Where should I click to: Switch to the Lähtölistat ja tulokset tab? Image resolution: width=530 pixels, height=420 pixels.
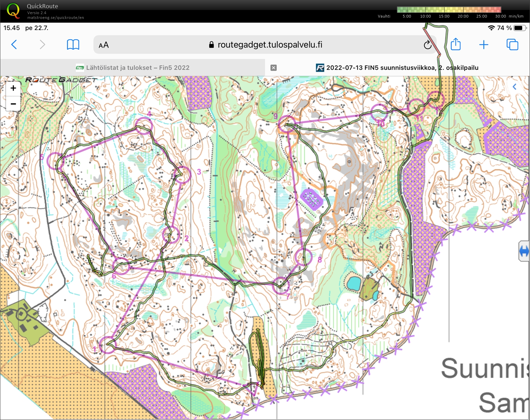click(133, 68)
